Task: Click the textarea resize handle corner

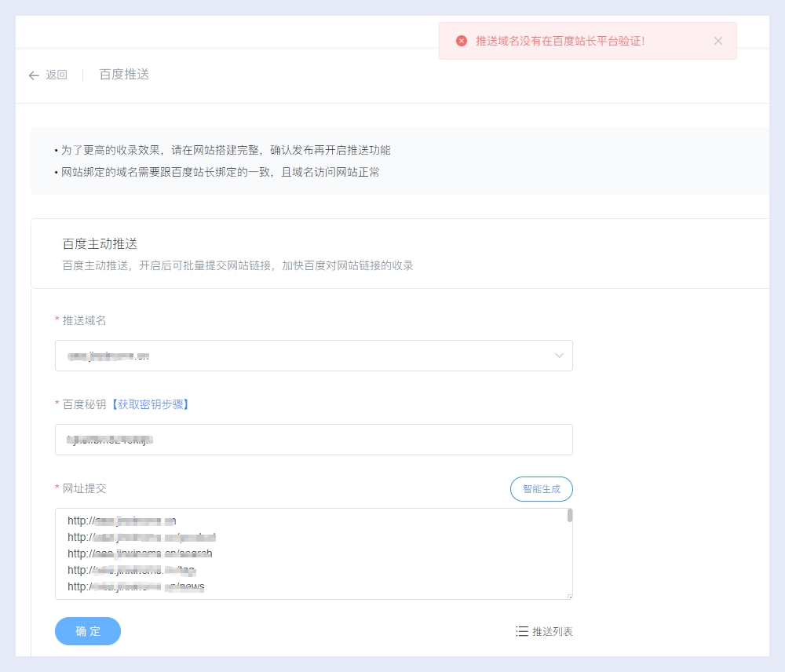Action: (570, 597)
